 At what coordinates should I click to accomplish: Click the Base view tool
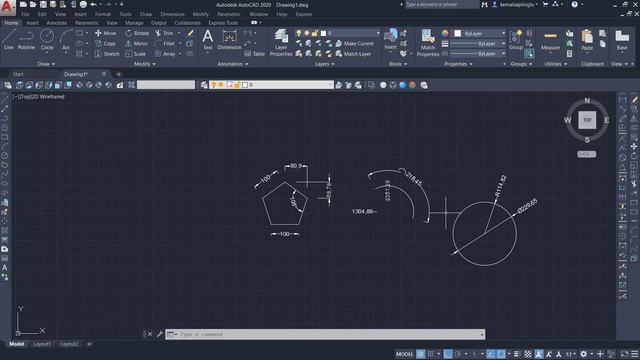pyautogui.click(x=622, y=40)
